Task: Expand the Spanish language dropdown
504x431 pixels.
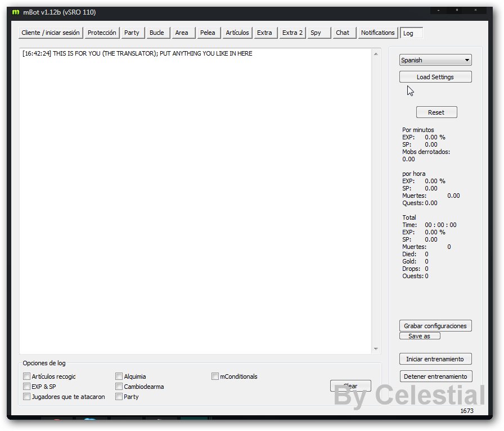Action: pyautogui.click(x=435, y=60)
